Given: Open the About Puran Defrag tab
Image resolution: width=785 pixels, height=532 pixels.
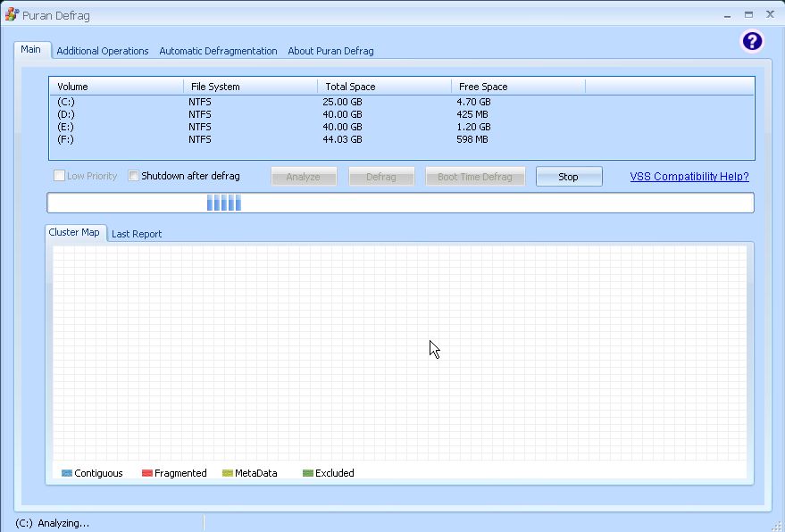Looking at the screenshot, I should [x=330, y=51].
